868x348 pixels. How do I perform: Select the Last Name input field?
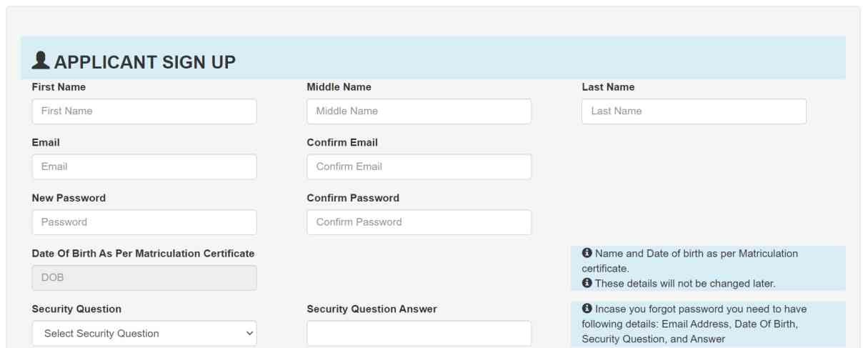pyautogui.click(x=694, y=111)
